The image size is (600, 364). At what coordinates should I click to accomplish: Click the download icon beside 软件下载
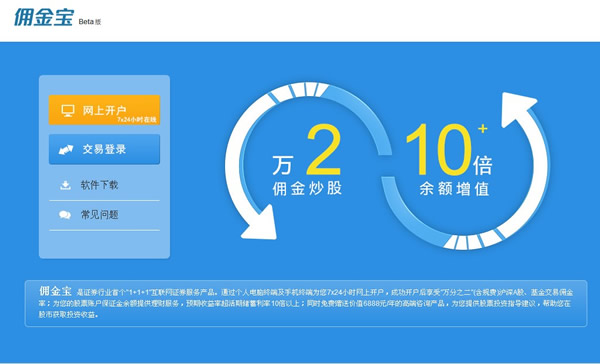coord(65,185)
